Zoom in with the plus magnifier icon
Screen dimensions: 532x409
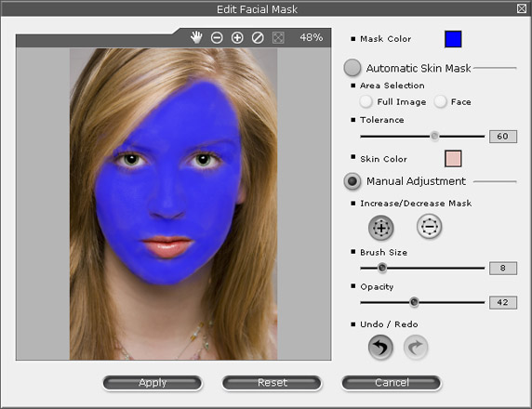(237, 37)
